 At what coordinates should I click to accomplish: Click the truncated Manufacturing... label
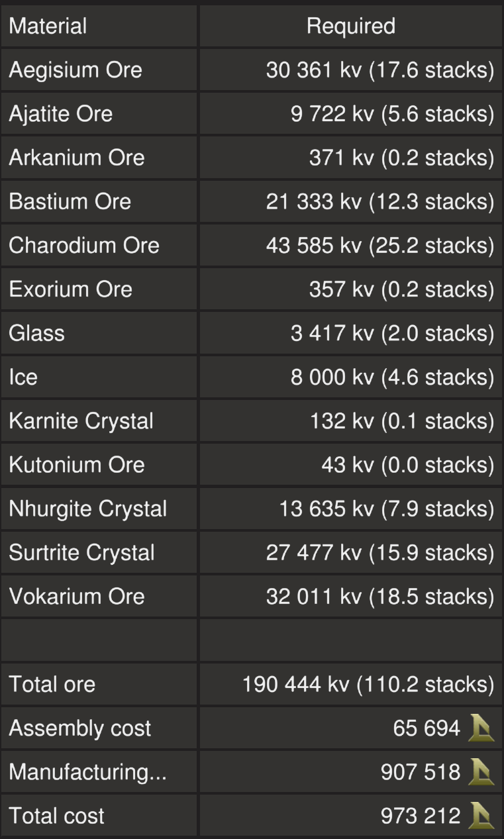pyautogui.click(x=87, y=772)
